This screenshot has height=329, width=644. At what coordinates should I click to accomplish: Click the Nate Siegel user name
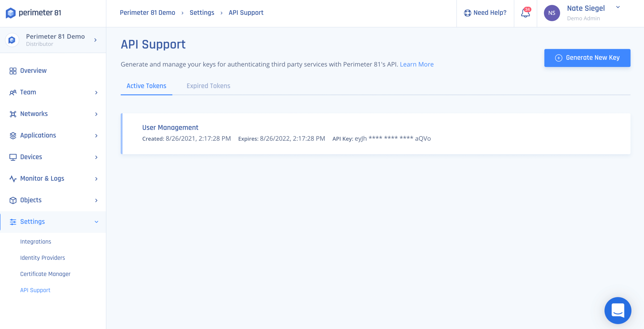(x=586, y=8)
